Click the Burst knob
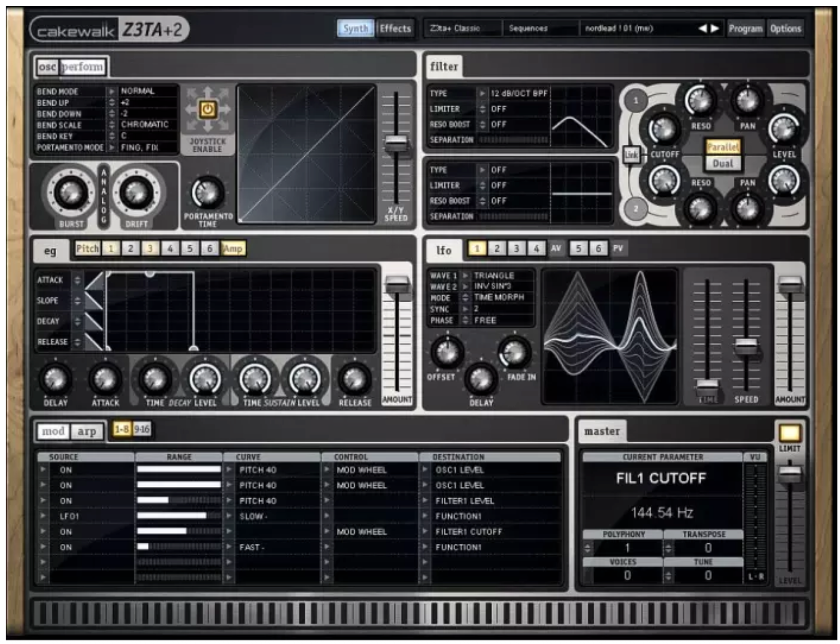840x644 pixels. pyautogui.click(x=71, y=192)
